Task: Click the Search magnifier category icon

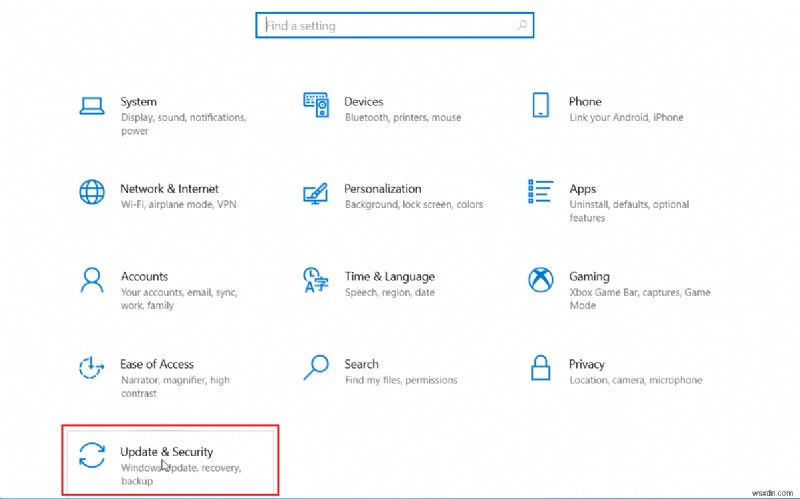Action: 316,368
